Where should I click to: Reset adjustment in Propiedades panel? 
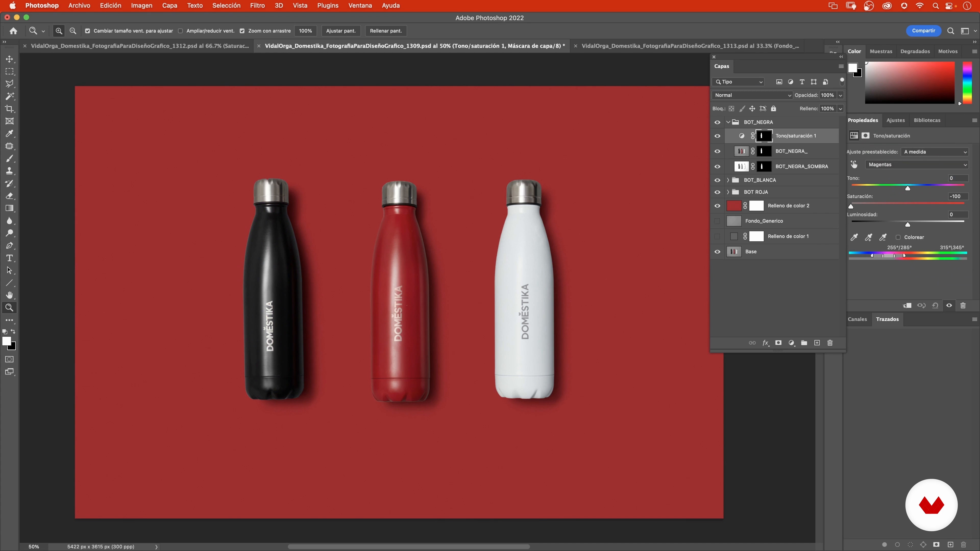tap(935, 305)
